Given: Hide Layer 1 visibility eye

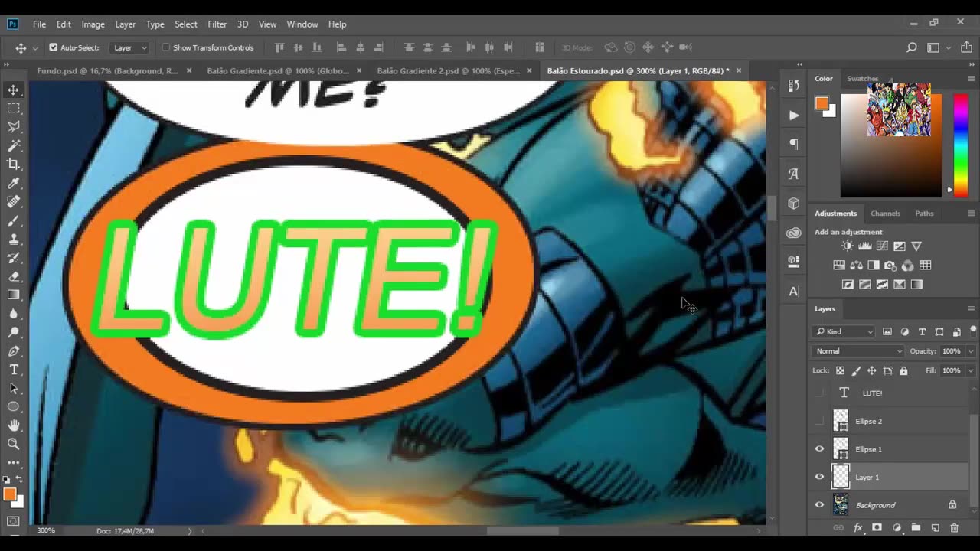Looking at the screenshot, I should point(820,477).
